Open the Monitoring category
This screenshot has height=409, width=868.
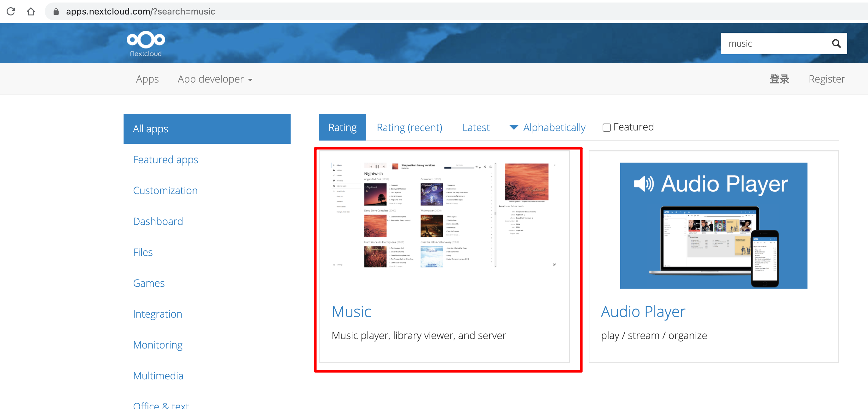(x=158, y=345)
